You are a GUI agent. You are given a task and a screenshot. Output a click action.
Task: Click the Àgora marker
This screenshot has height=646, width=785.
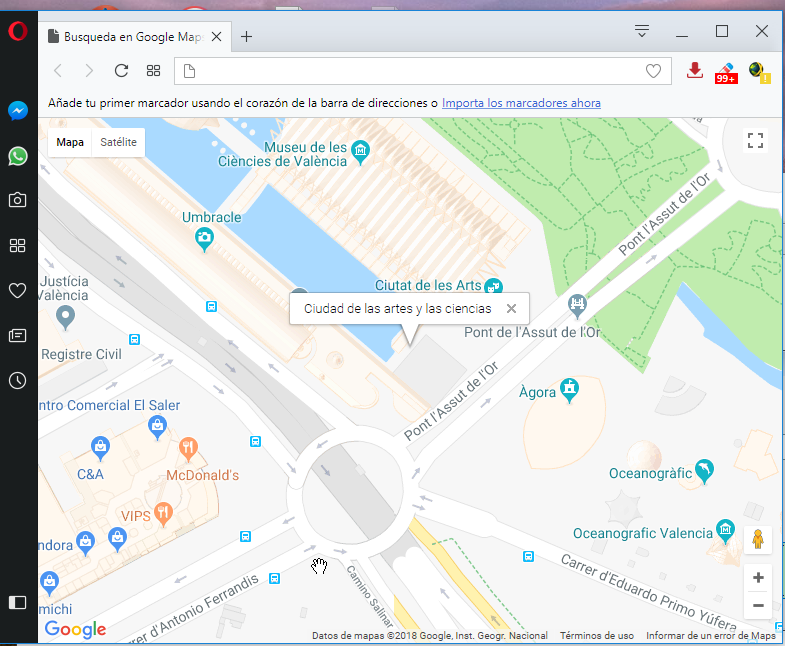(570, 390)
